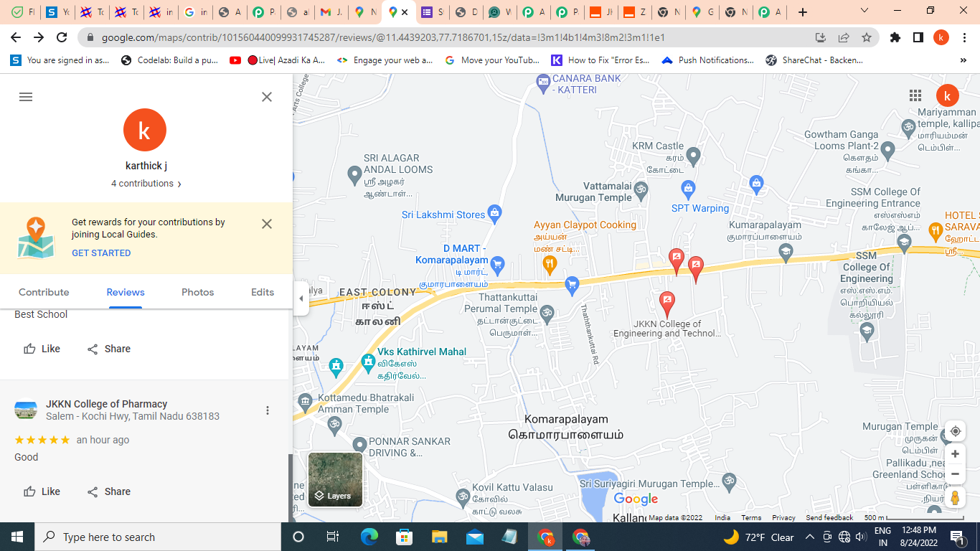Show your location on the map

tap(955, 431)
